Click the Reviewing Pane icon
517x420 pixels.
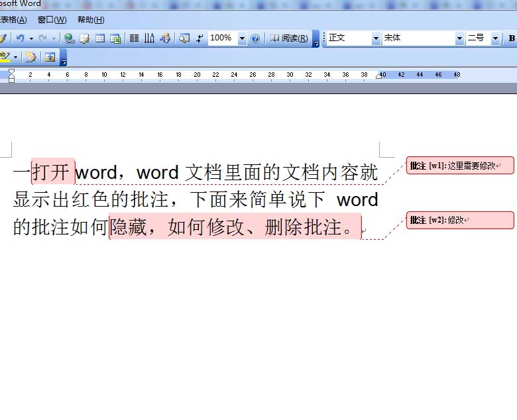(x=50, y=57)
